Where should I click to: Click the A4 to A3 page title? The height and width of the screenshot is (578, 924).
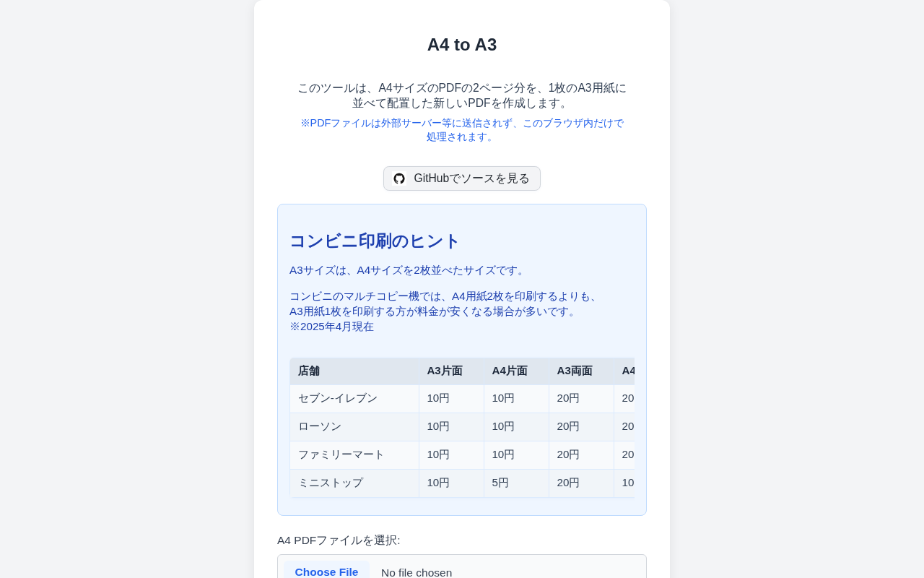pyautogui.click(x=462, y=45)
